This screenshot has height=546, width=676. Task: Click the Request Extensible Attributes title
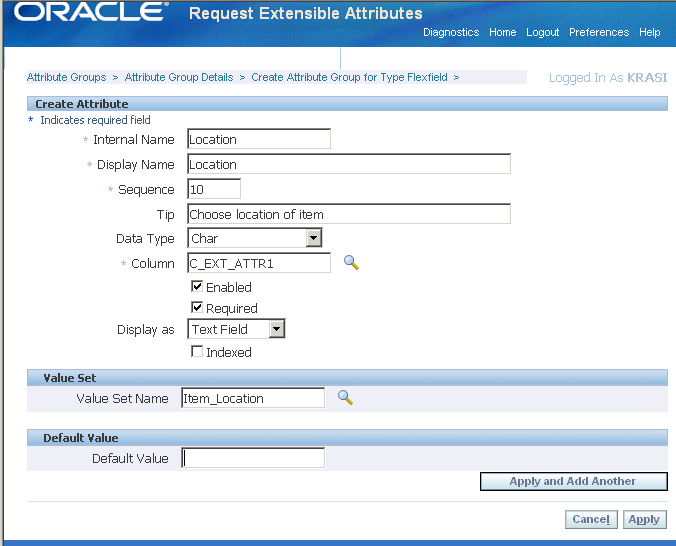[x=306, y=13]
